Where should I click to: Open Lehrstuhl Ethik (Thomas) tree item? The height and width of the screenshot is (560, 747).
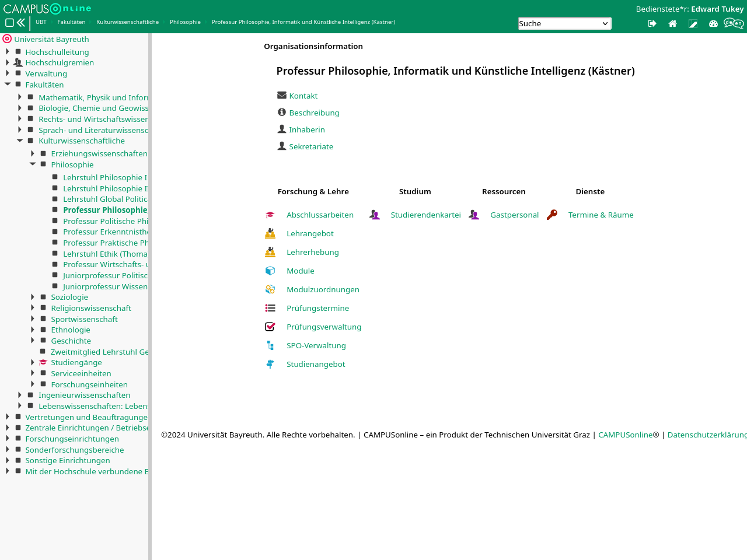point(106,254)
